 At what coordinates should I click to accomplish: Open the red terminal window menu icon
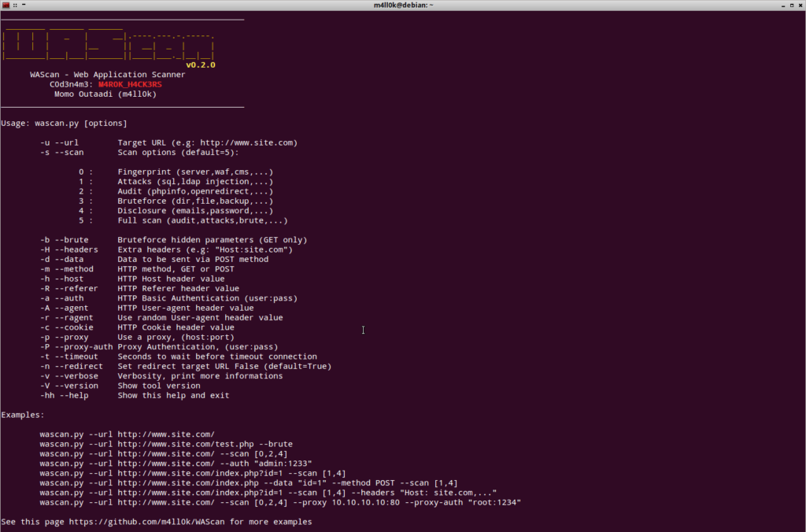pyautogui.click(x=6, y=5)
